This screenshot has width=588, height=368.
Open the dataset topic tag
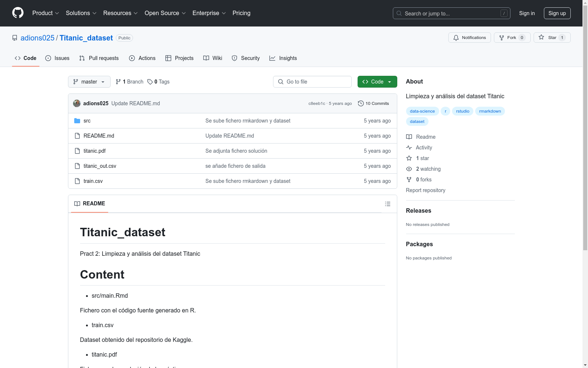(x=417, y=121)
